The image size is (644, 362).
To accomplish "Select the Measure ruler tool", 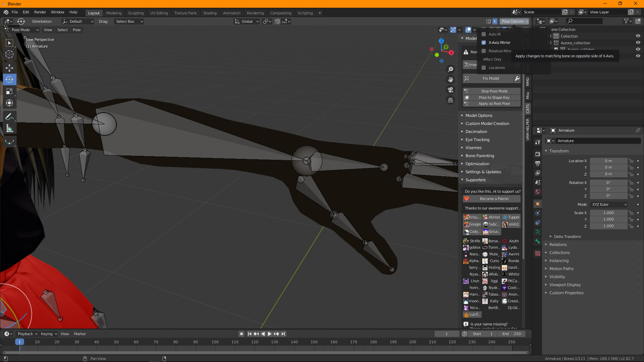I will pyautogui.click(x=9, y=129).
